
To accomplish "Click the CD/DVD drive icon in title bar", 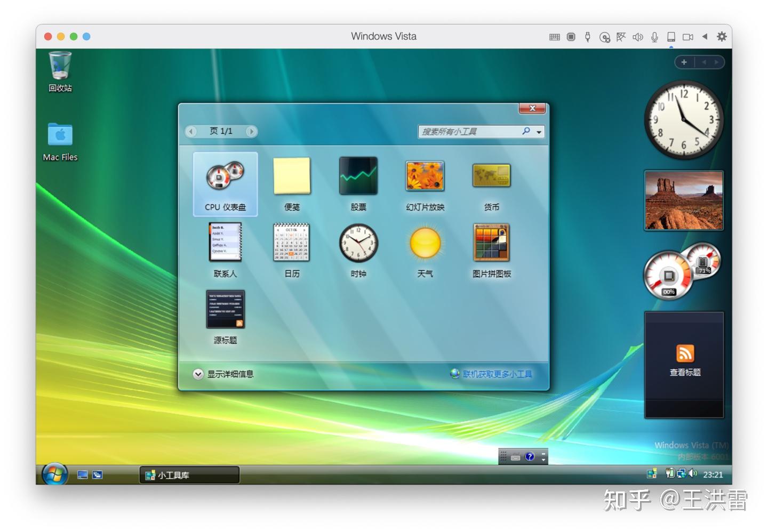I will coord(604,37).
